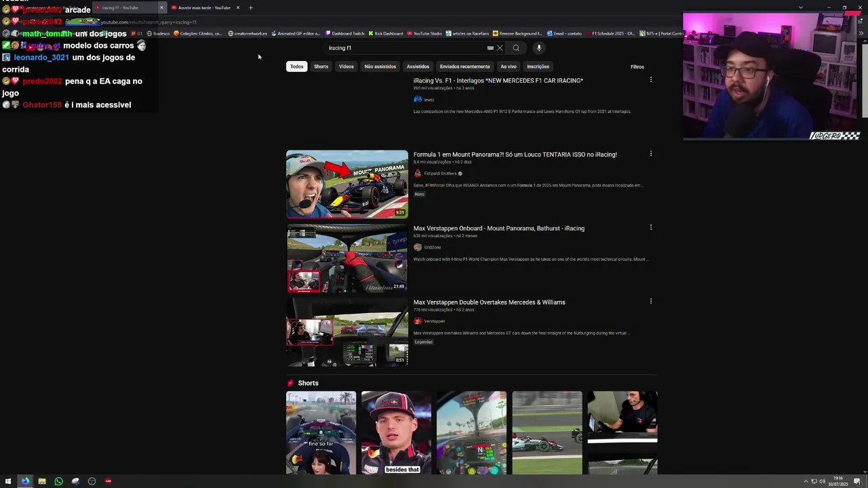Open the Dashboard Twitch bookmark
This screenshot has width=868, height=488.
pyautogui.click(x=344, y=33)
